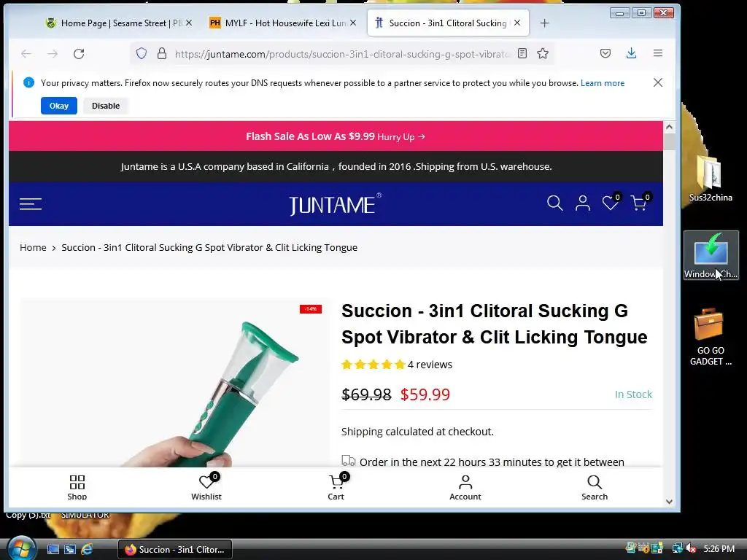Select the GO GO GADGET briefcase desktop icon
This screenshot has width=747, height=560.
click(711, 337)
